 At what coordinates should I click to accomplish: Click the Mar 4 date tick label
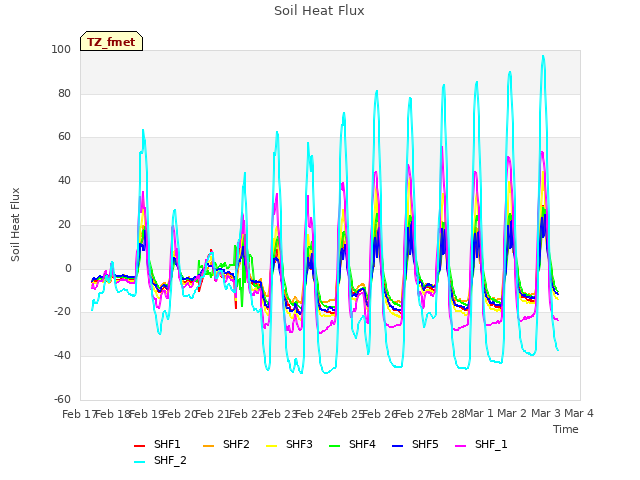click(x=579, y=414)
